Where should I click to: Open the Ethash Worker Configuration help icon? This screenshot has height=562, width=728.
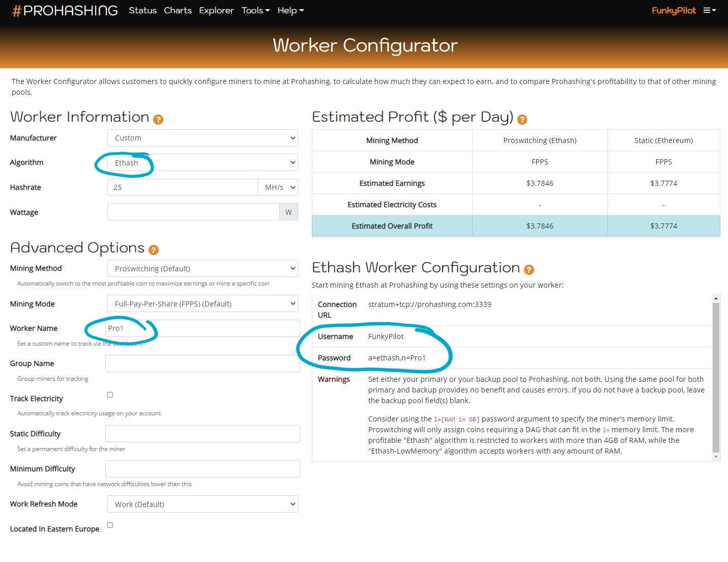pyautogui.click(x=529, y=270)
